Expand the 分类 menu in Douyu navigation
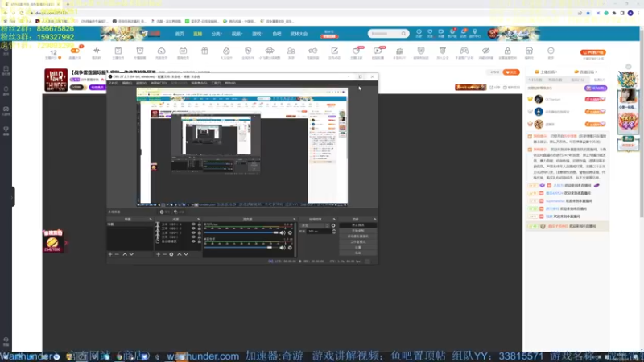This screenshot has height=362, width=644. click(x=217, y=34)
